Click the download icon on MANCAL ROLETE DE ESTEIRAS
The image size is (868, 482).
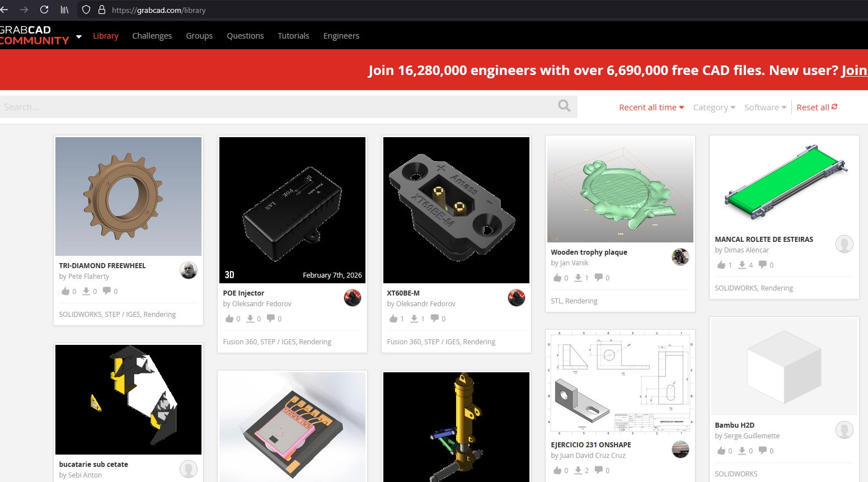(x=742, y=265)
